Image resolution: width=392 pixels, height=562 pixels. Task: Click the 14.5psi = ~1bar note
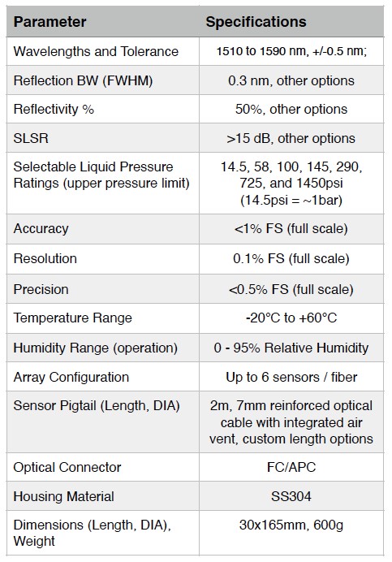pos(291,200)
